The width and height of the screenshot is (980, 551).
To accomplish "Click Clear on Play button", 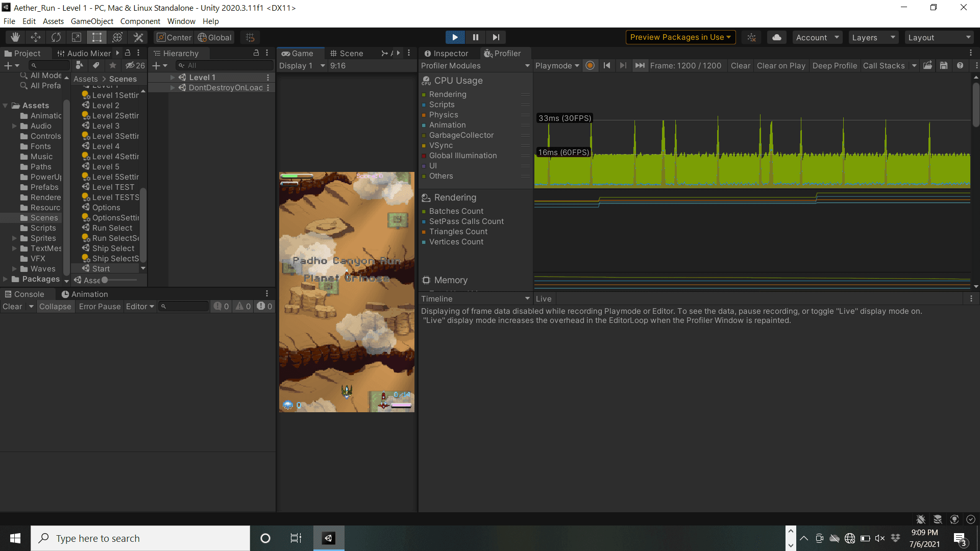I will [780, 65].
